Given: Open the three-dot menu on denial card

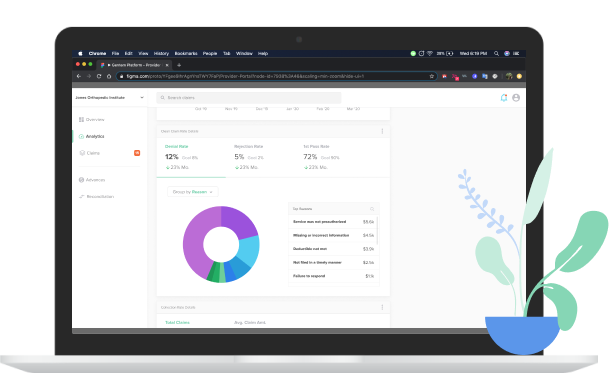Looking at the screenshot, I should click(x=382, y=131).
